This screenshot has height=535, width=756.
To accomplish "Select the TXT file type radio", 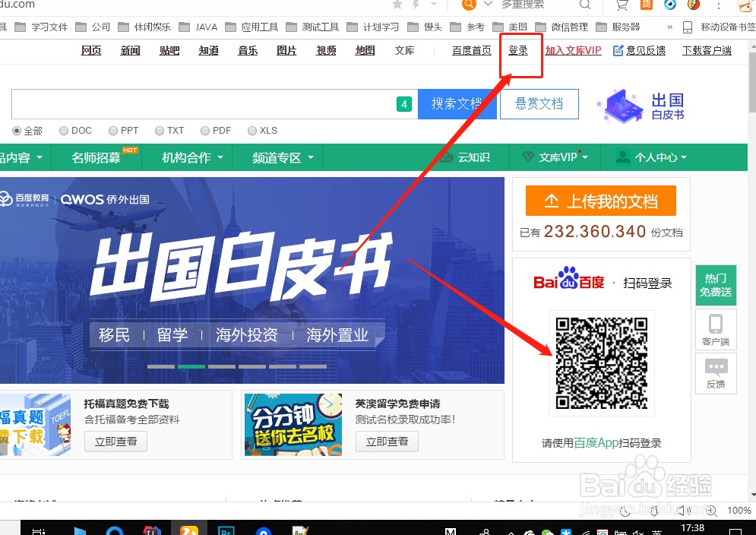I will click(x=160, y=131).
